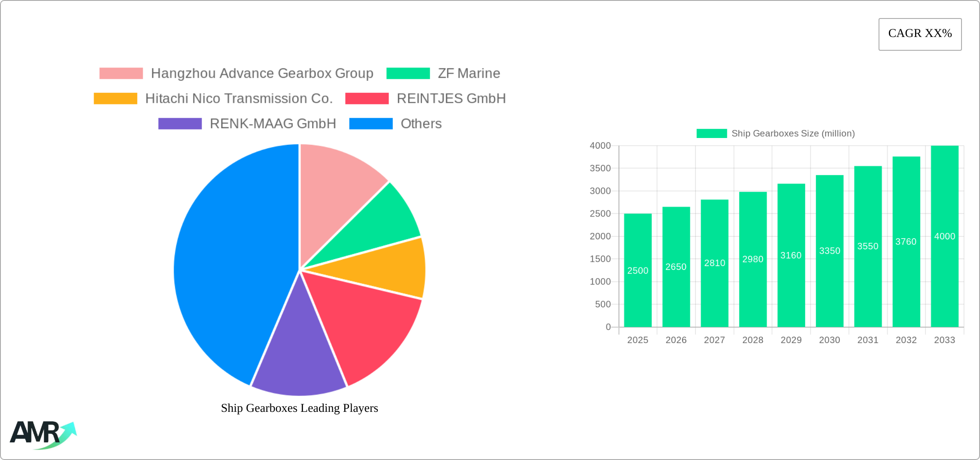Image resolution: width=980 pixels, height=460 pixels.
Task: Click the CAGR XX% box
Action: tap(920, 34)
